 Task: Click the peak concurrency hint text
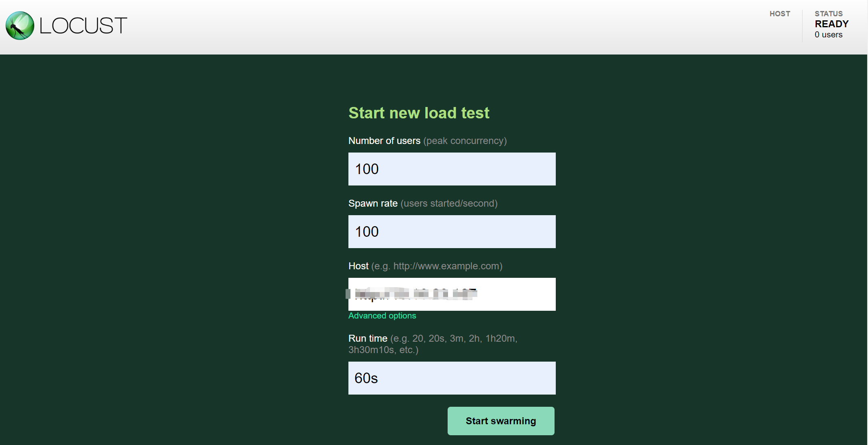point(465,141)
